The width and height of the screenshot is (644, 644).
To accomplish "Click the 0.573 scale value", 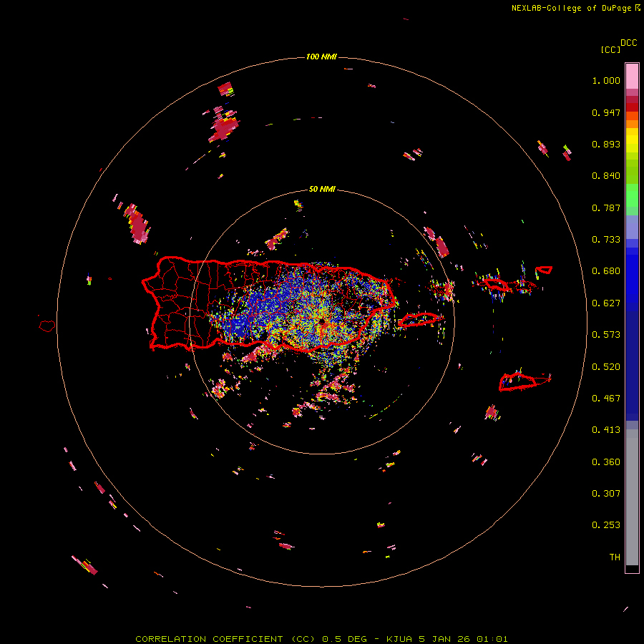I will click(x=606, y=335).
